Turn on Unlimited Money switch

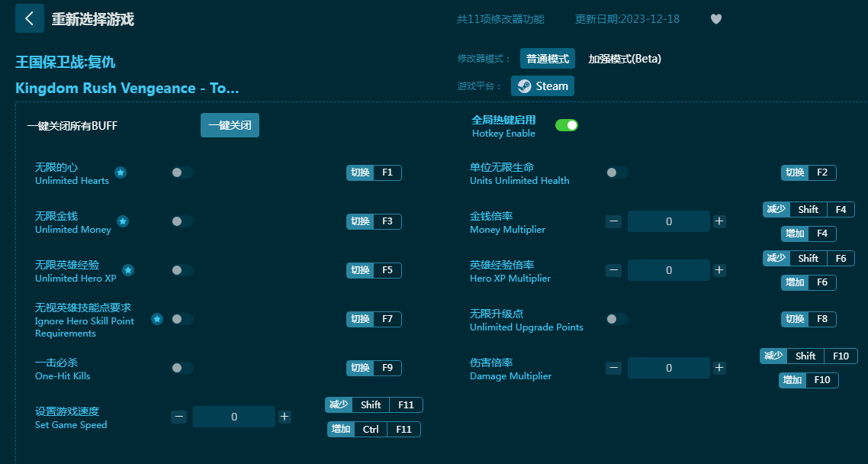[182, 221]
